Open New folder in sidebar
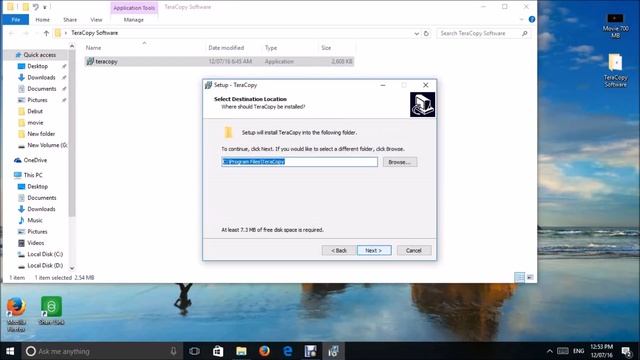 coord(41,134)
